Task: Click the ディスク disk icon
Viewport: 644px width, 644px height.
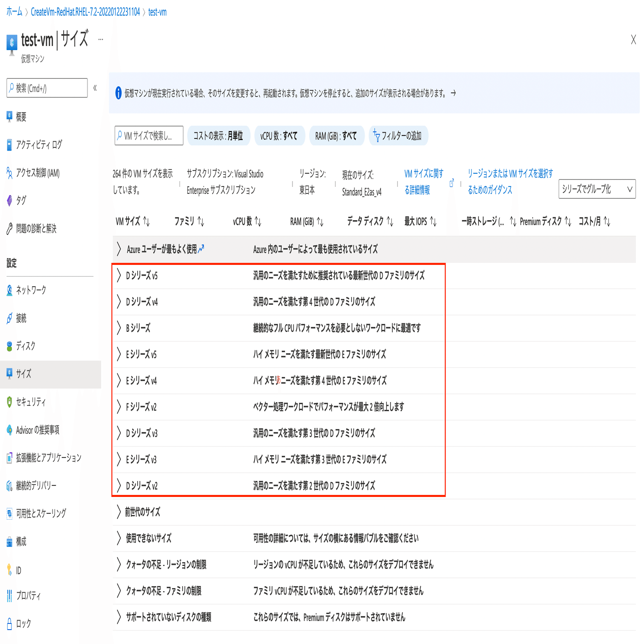Action: coord(9,346)
